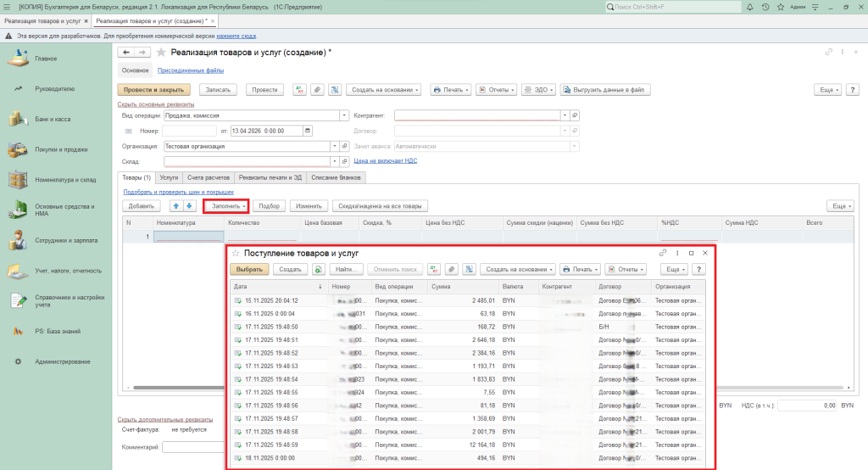Screen dimensions: 868x470
Task: Click the move row down arrow
Action: [x=189, y=205]
